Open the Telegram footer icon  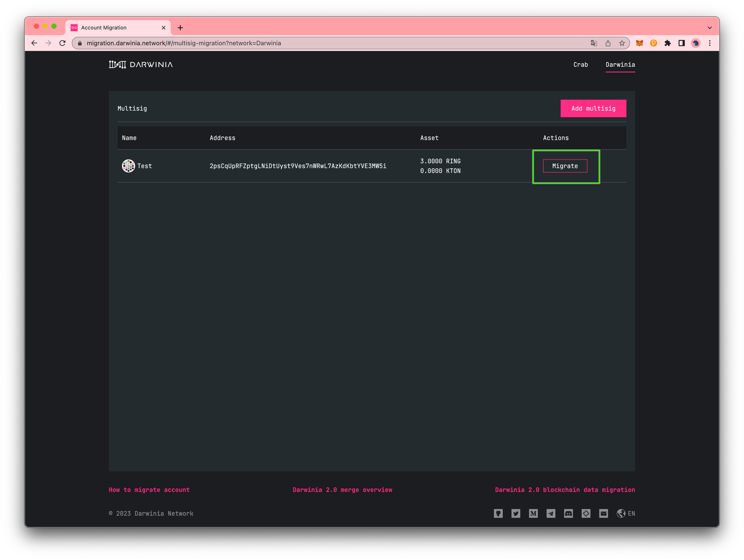pyautogui.click(x=551, y=513)
